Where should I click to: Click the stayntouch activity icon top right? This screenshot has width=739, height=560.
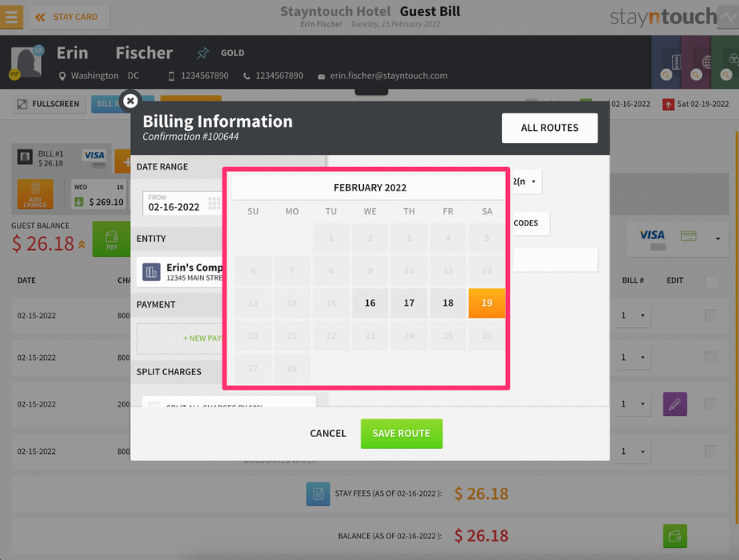click(729, 18)
